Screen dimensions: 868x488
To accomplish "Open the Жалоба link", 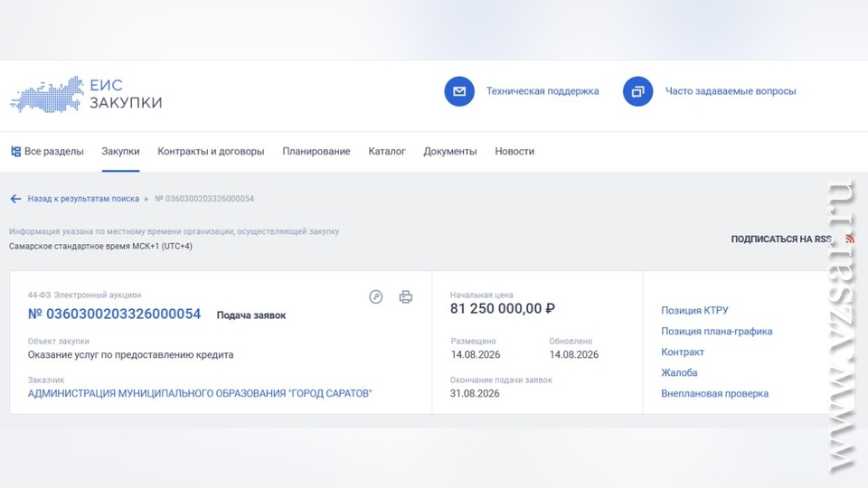I will (679, 372).
